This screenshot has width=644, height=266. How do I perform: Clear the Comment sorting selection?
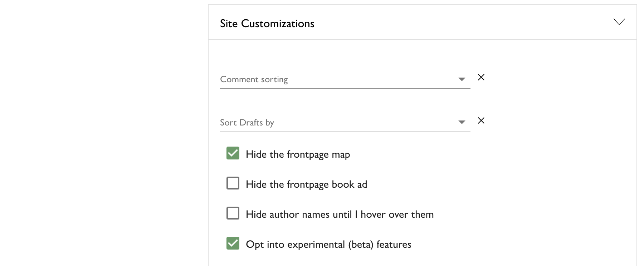(x=481, y=77)
